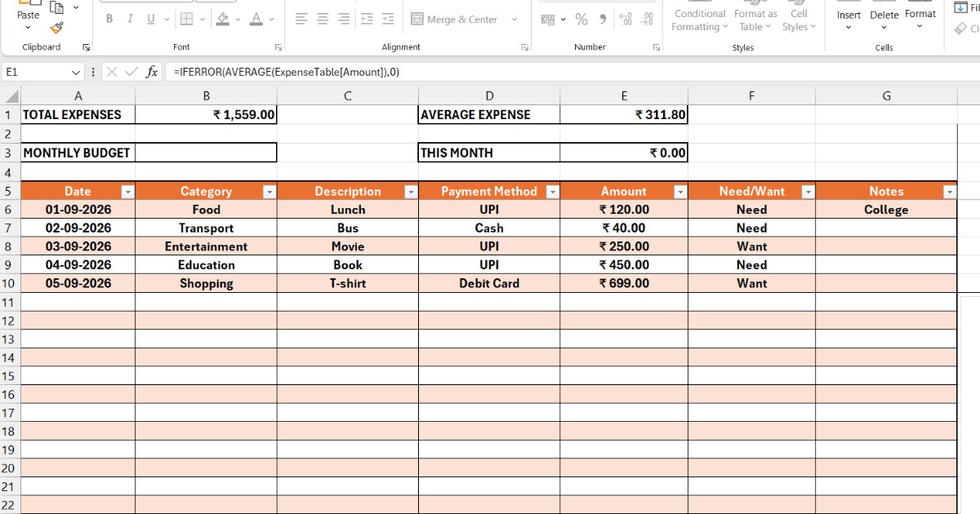
Task: Expand Merge & Center dropdown arrow
Action: [x=514, y=20]
